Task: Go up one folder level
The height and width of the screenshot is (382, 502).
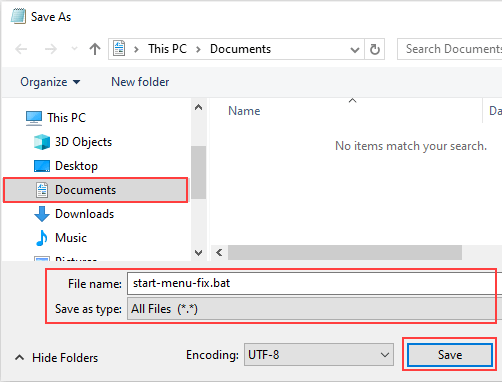Action: [95, 49]
